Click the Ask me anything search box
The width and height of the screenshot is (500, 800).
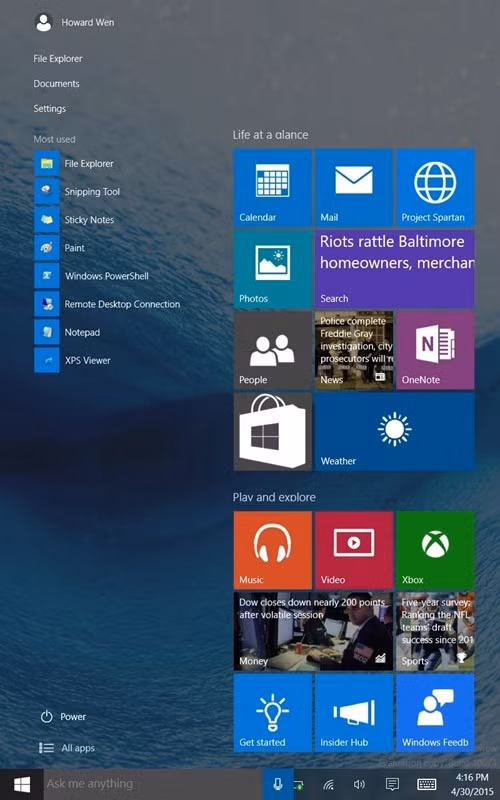coord(153,784)
